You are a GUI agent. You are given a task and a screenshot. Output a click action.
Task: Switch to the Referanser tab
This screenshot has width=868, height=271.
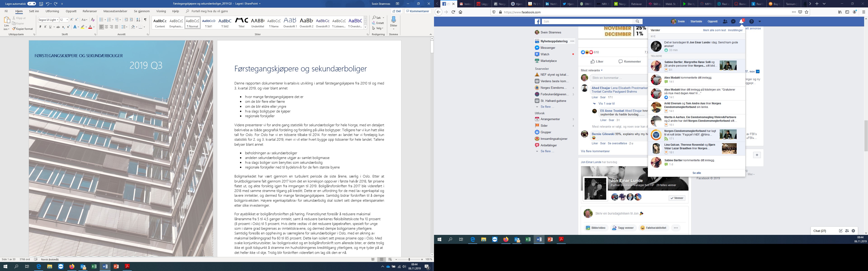[90, 11]
